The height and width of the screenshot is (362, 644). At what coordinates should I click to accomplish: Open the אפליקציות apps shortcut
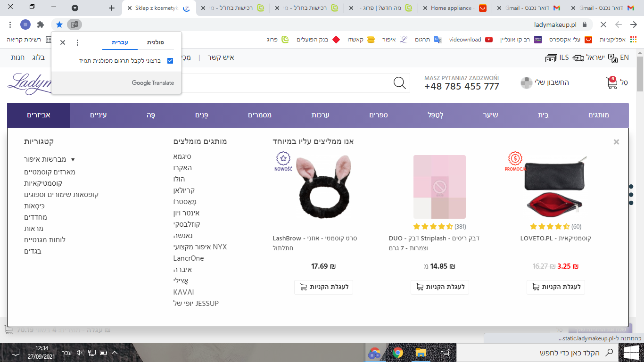619,40
